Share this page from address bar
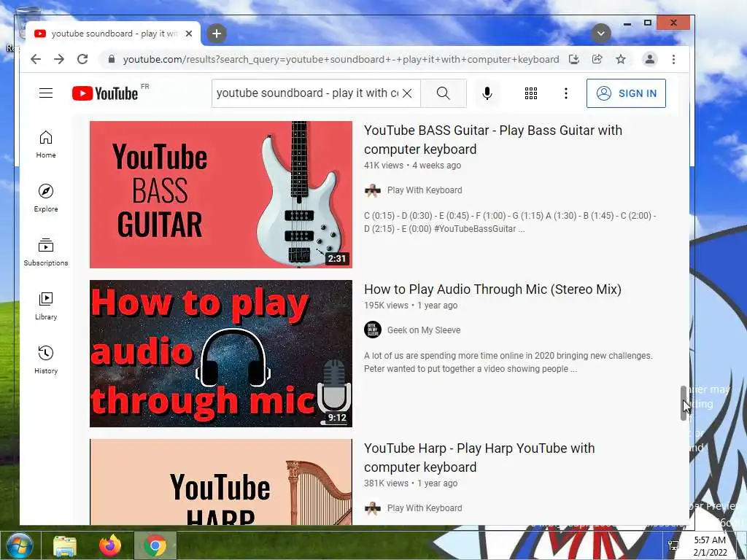The height and width of the screenshot is (560, 747). (597, 59)
